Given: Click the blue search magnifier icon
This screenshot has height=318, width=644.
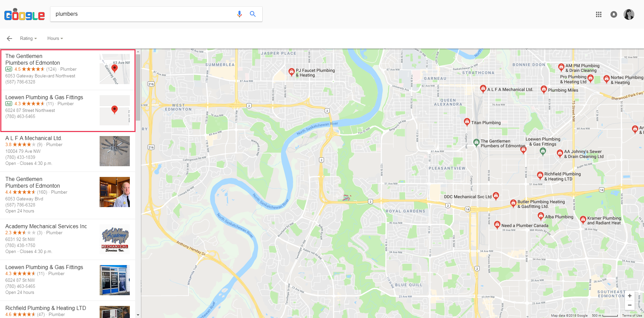Looking at the screenshot, I should pyautogui.click(x=253, y=14).
